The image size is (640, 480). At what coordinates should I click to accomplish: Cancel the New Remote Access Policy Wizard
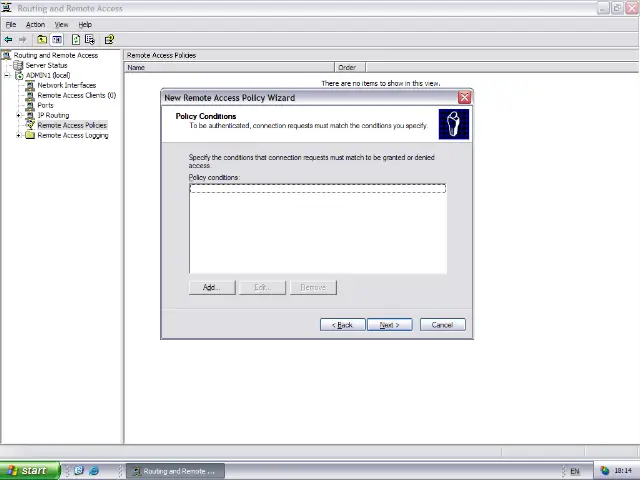(x=442, y=325)
